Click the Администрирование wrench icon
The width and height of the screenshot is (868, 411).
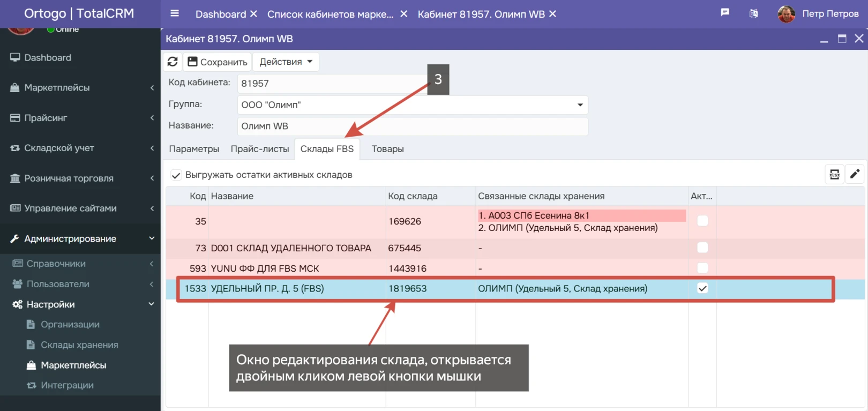[15, 238]
